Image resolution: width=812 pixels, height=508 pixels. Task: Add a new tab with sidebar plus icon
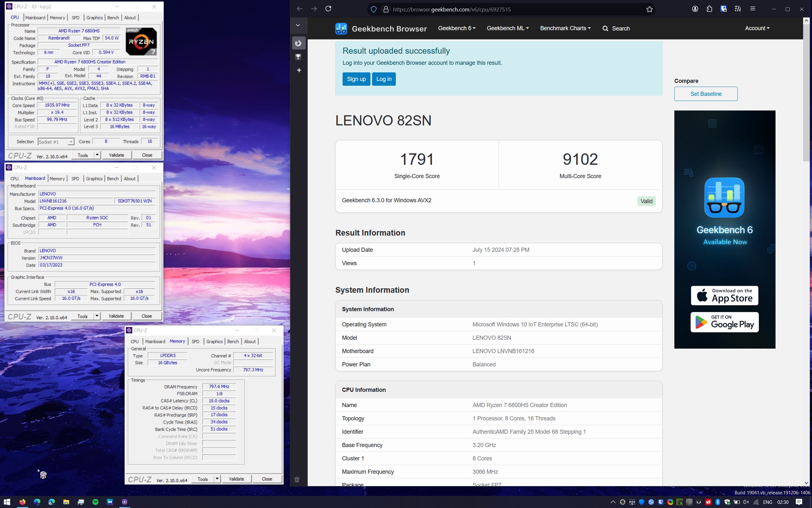299,70
